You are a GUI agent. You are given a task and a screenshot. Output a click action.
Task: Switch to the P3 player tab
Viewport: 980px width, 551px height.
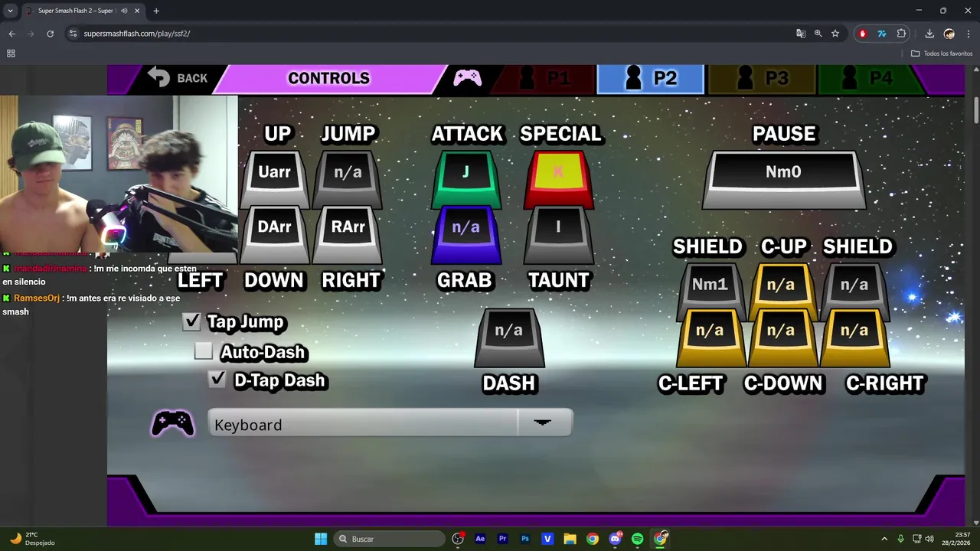tap(761, 78)
